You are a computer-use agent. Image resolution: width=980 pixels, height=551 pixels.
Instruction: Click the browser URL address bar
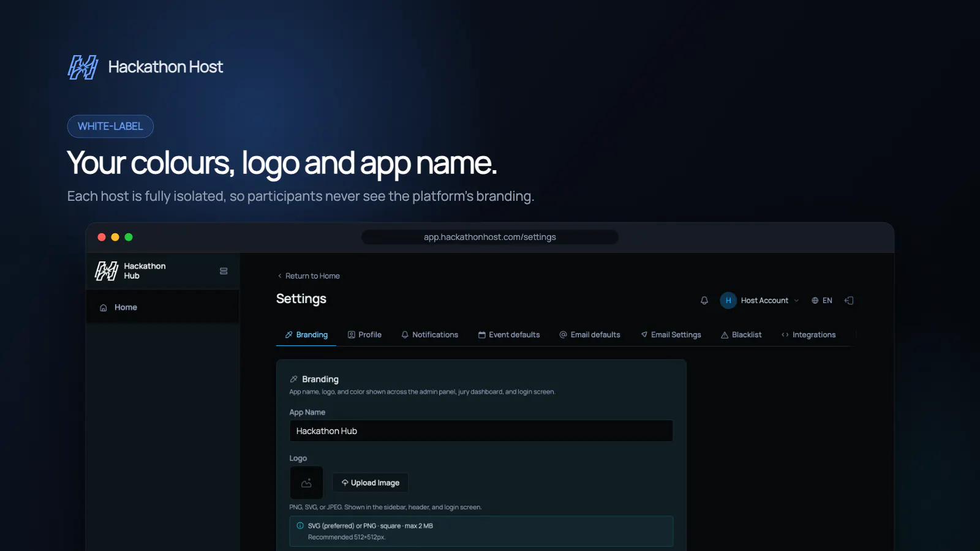489,237
